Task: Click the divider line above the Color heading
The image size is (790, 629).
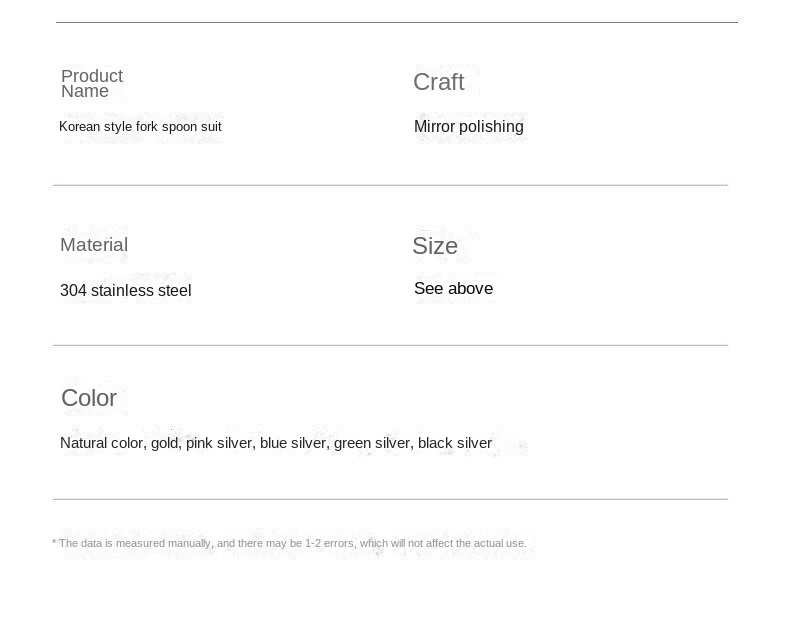Action: (x=390, y=345)
